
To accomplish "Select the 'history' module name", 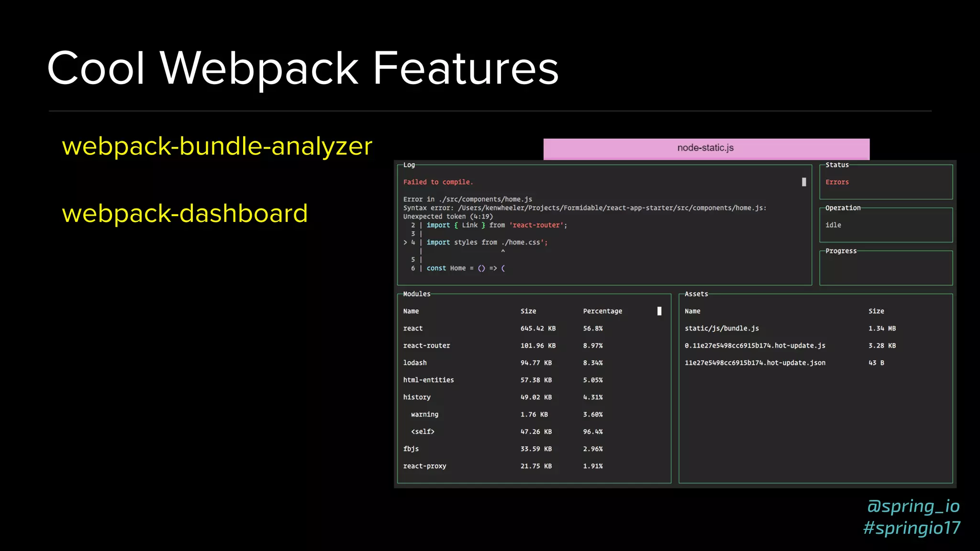I will [417, 397].
